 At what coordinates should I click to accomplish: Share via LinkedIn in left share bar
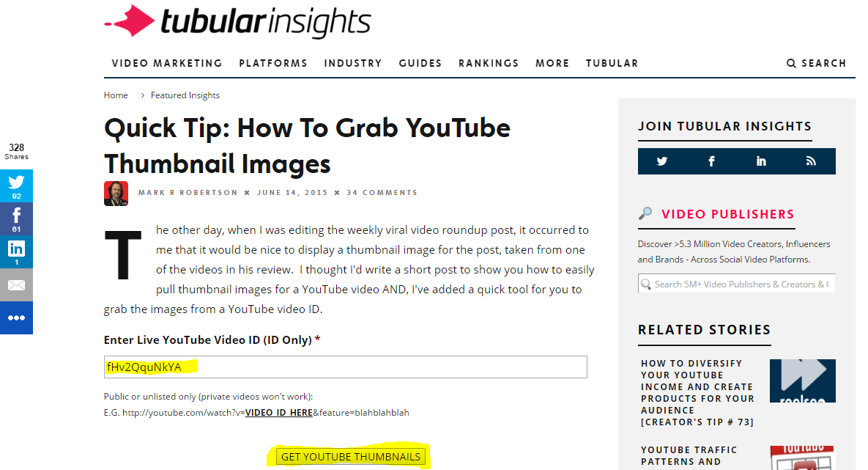click(x=17, y=252)
